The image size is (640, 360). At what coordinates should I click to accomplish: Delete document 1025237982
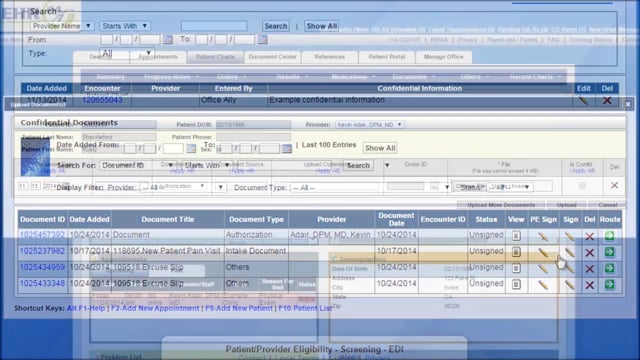pos(589,252)
